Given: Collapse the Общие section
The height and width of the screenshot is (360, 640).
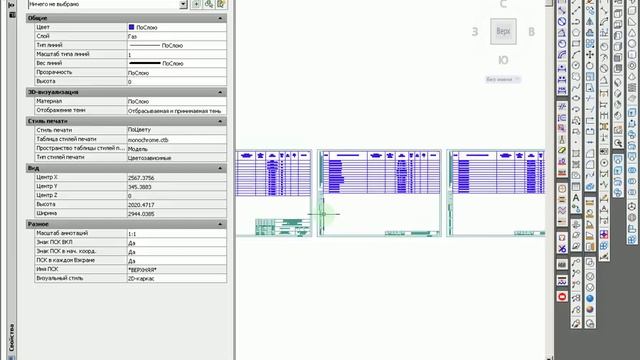Looking at the screenshot, I should click(x=220, y=18).
